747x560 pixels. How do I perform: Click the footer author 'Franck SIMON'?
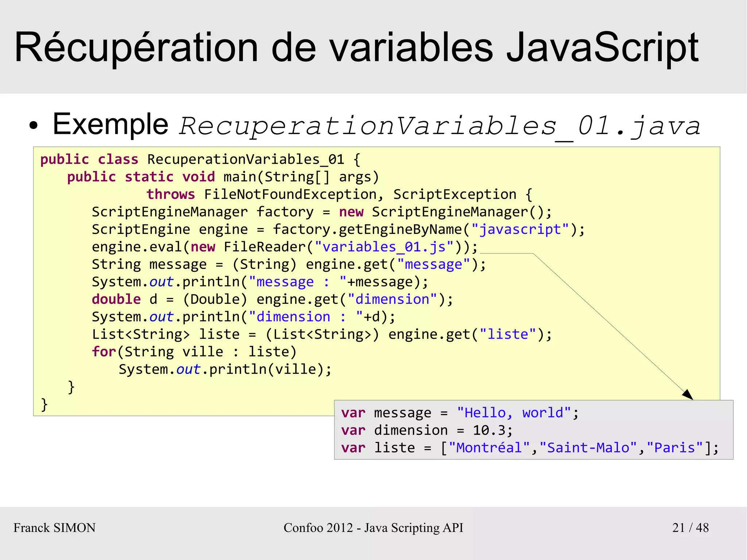(x=55, y=528)
